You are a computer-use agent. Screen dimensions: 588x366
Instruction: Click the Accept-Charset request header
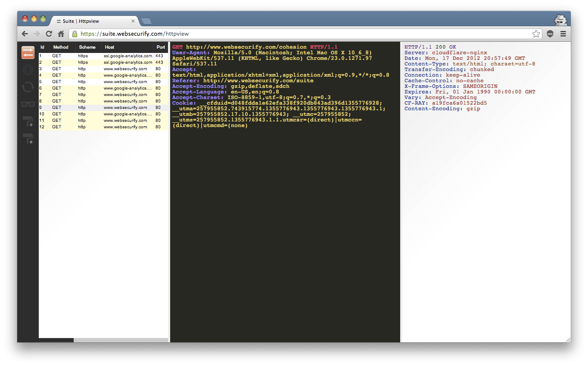(251, 97)
